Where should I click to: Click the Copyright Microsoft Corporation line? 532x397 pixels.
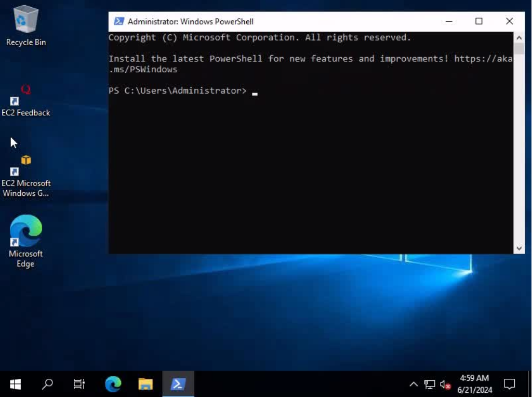[260, 37]
